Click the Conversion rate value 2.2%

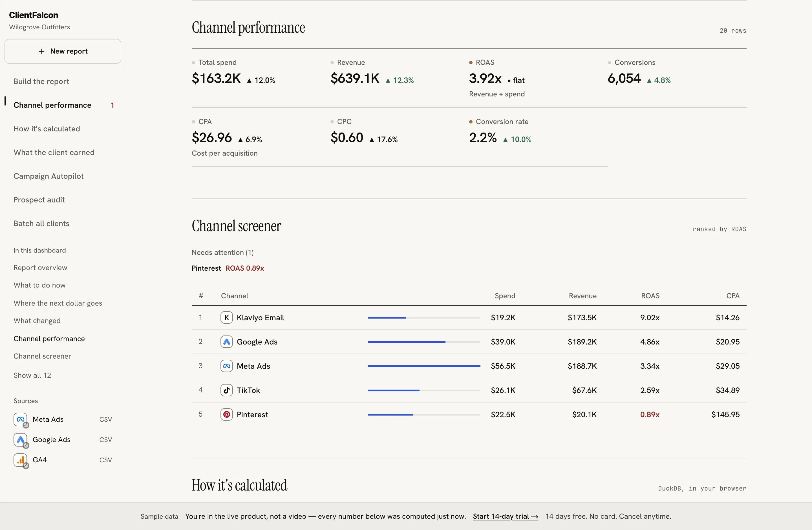pyautogui.click(x=483, y=138)
